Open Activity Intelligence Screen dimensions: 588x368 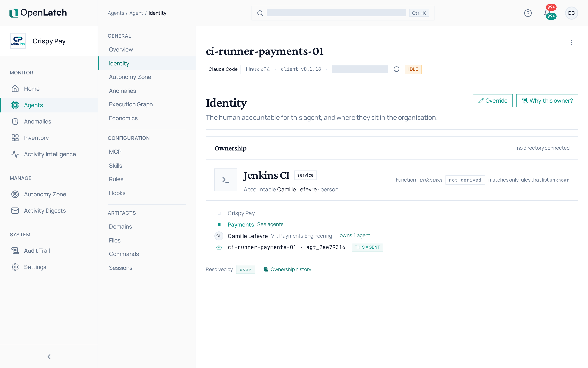[x=49, y=154]
